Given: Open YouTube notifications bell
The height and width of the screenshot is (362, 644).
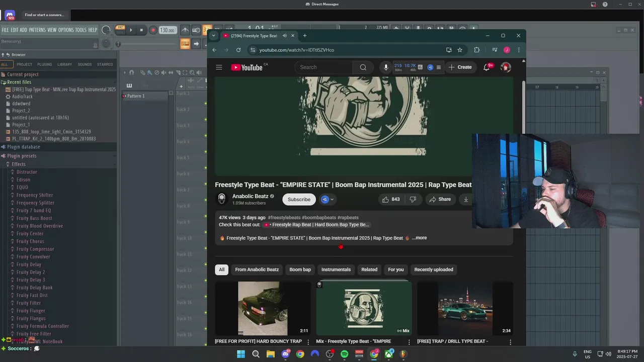Looking at the screenshot, I should click(487, 67).
